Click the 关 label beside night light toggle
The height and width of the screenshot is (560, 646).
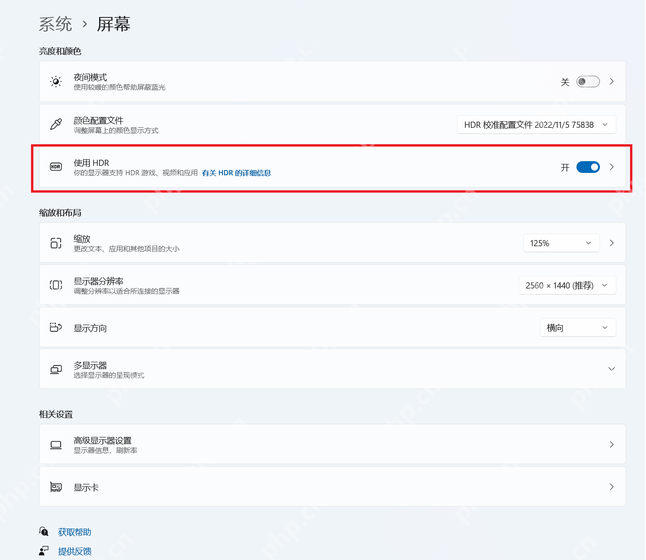pyautogui.click(x=565, y=82)
